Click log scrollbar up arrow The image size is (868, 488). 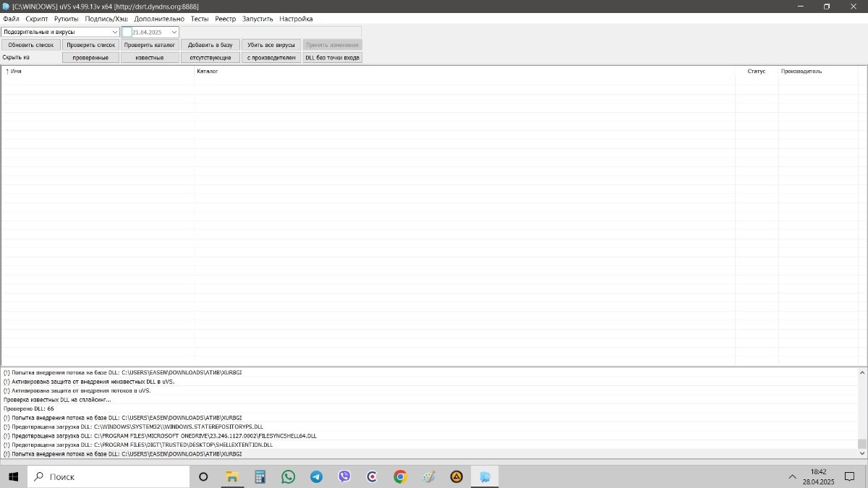click(861, 372)
